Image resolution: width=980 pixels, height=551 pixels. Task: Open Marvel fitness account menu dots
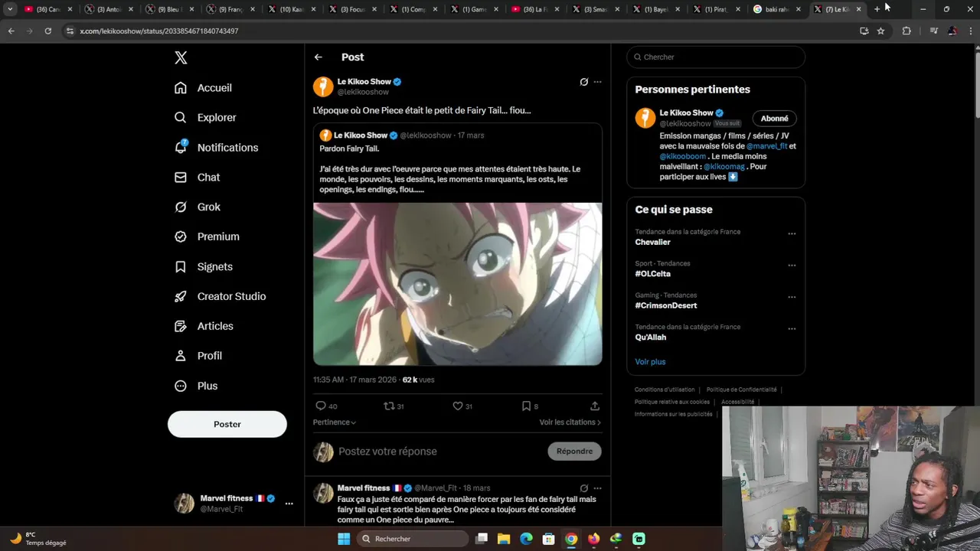(289, 504)
